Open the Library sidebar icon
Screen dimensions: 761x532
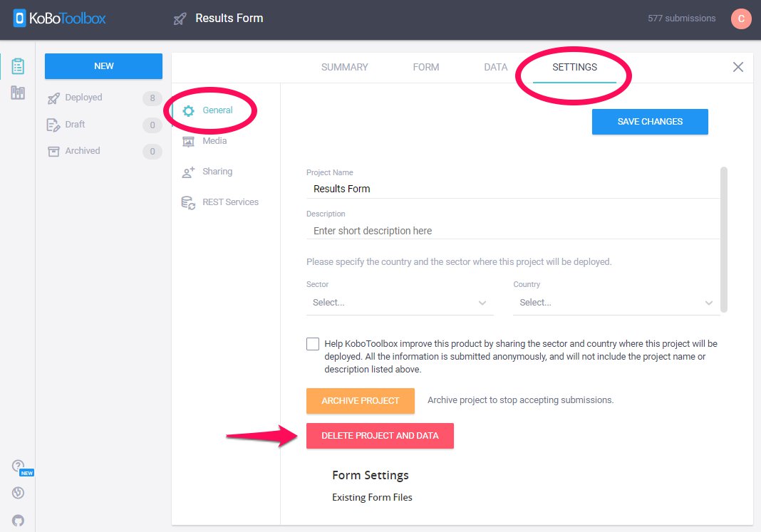pyautogui.click(x=18, y=93)
